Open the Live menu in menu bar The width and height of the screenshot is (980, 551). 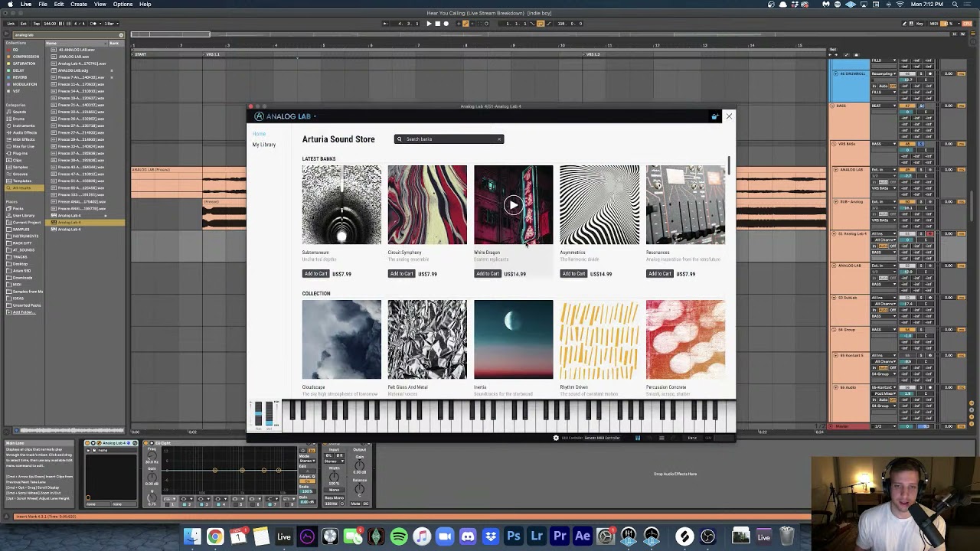[26, 5]
